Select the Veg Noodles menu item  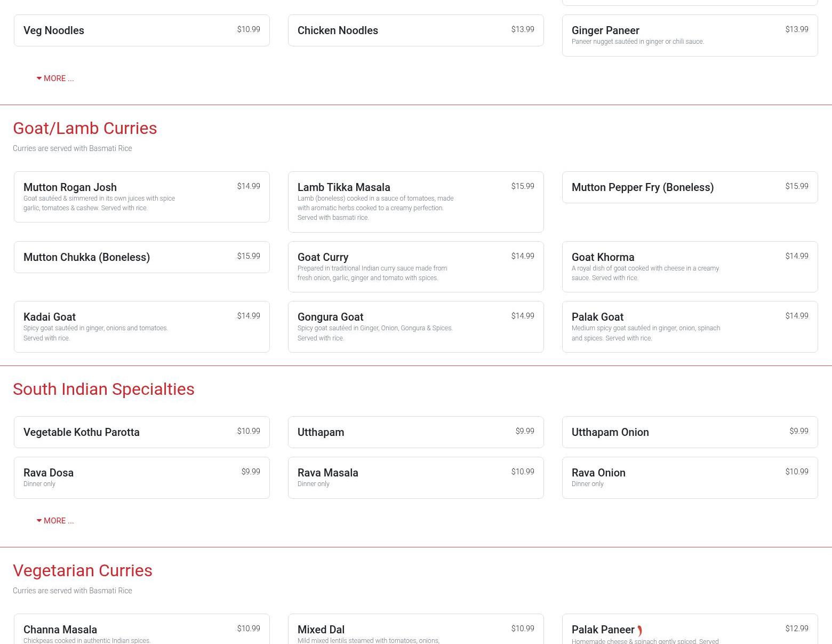click(141, 30)
